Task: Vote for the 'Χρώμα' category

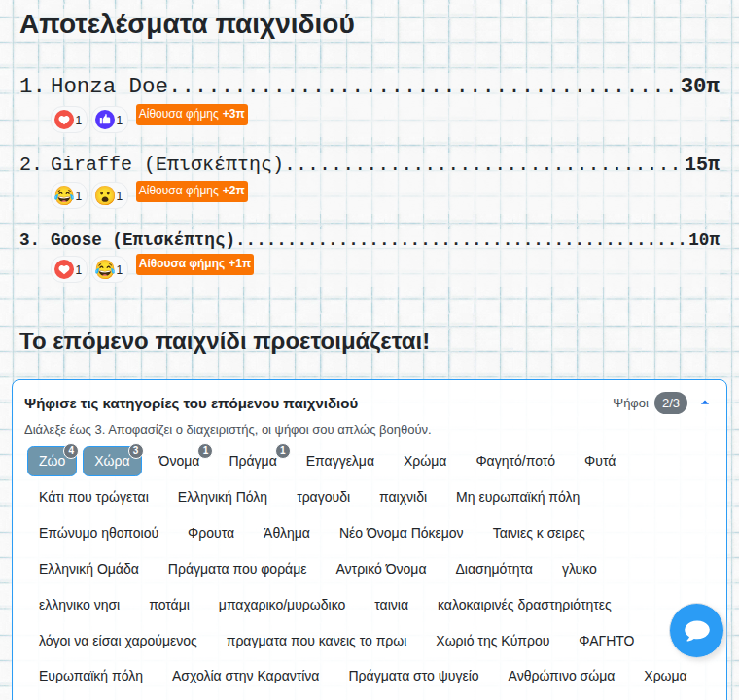Action: (425, 461)
